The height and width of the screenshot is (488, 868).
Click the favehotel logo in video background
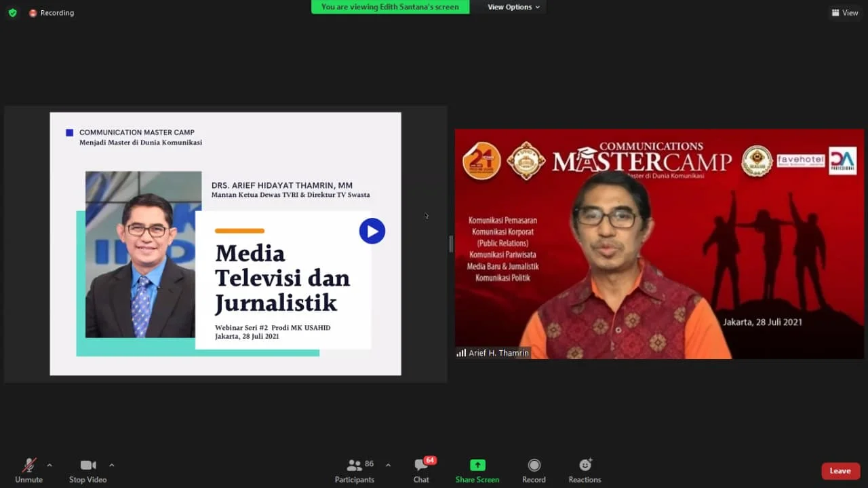click(x=800, y=161)
